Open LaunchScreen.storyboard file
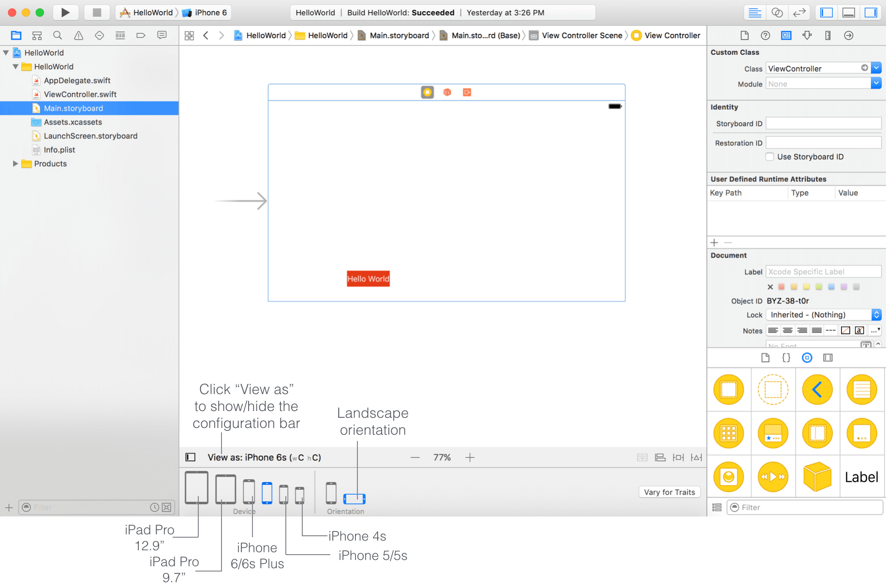Screen dimensions: 886x588 (90, 136)
